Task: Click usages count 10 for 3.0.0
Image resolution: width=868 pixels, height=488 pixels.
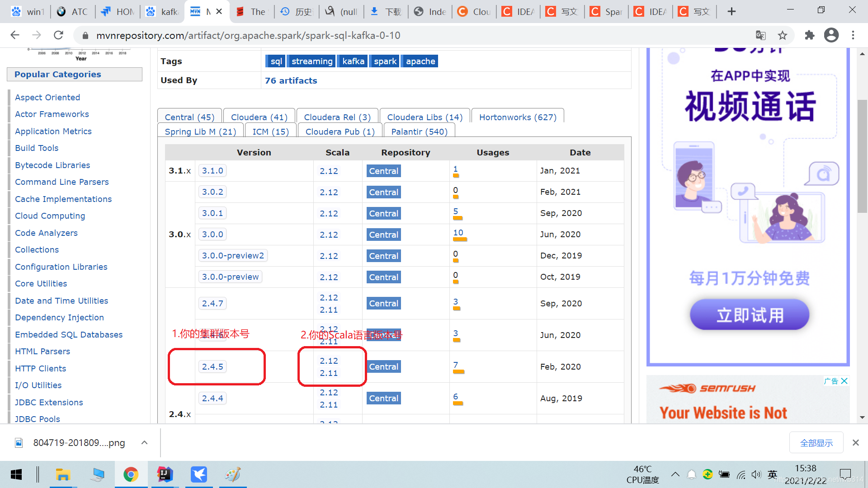Action: pyautogui.click(x=458, y=233)
